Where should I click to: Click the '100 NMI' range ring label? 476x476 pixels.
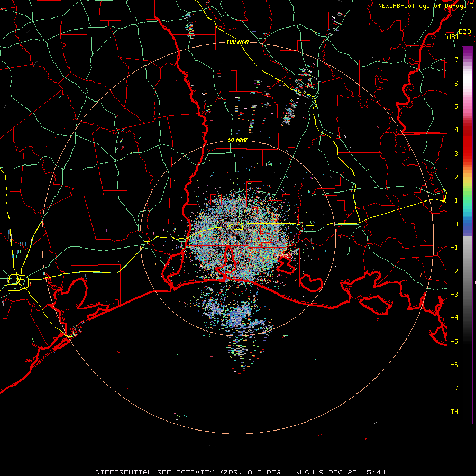click(x=237, y=42)
